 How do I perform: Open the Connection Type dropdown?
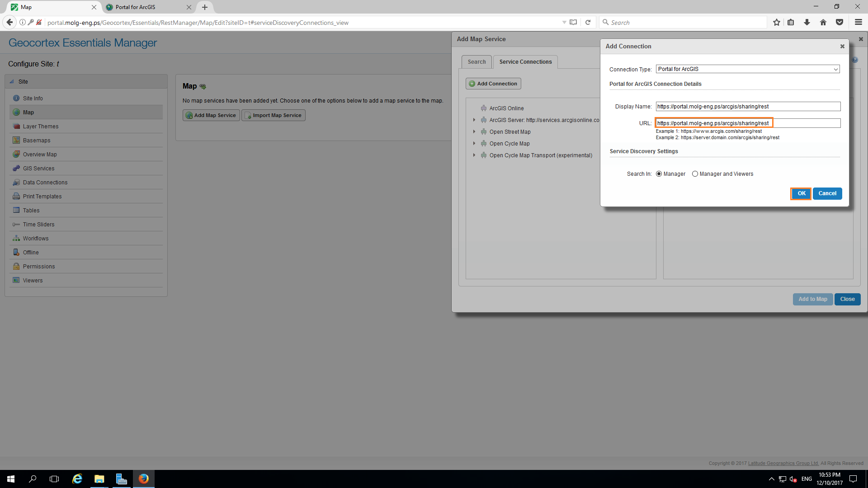(748, 69)
